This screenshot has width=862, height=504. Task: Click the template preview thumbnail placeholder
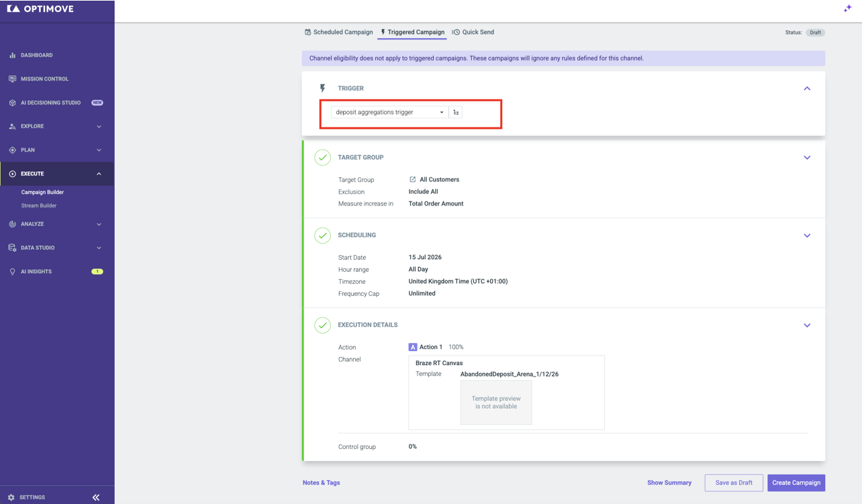point(496,403)
